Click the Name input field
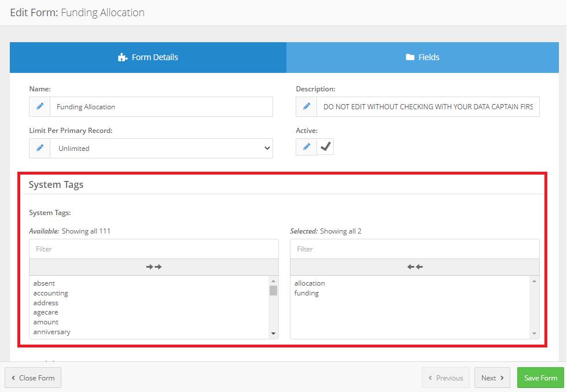This screenshot has width=567, height=392. (161, 106)
